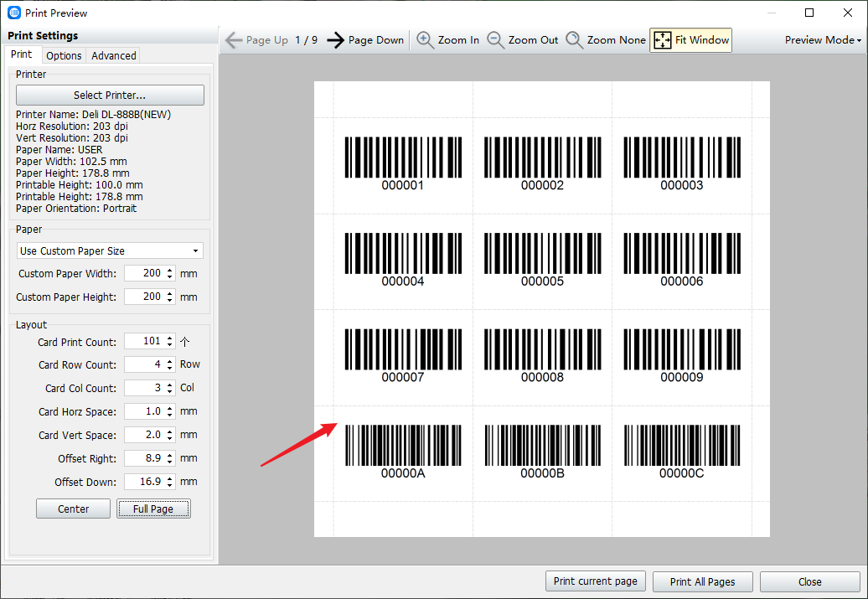
Task: Select the barcode labeled 00000A in preview
Action: [403, 452]
